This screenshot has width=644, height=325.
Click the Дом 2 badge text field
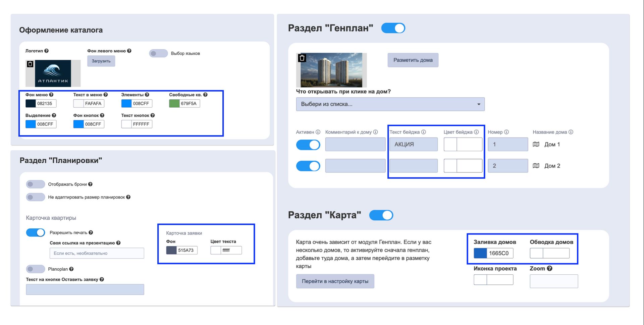point(414,166)
